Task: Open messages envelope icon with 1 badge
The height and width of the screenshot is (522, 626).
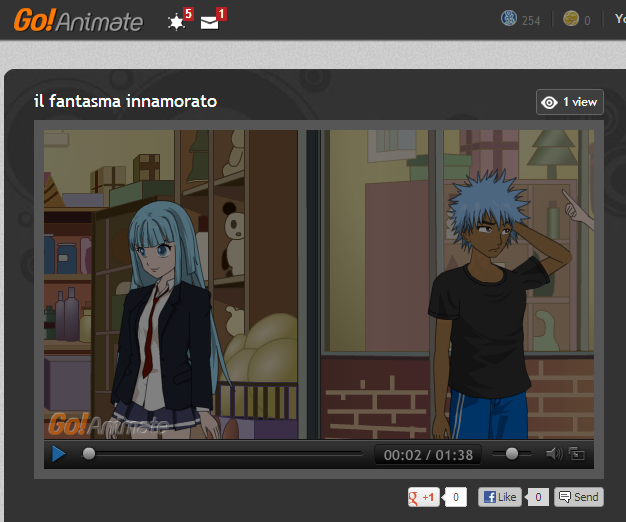Action: [213, 19]
